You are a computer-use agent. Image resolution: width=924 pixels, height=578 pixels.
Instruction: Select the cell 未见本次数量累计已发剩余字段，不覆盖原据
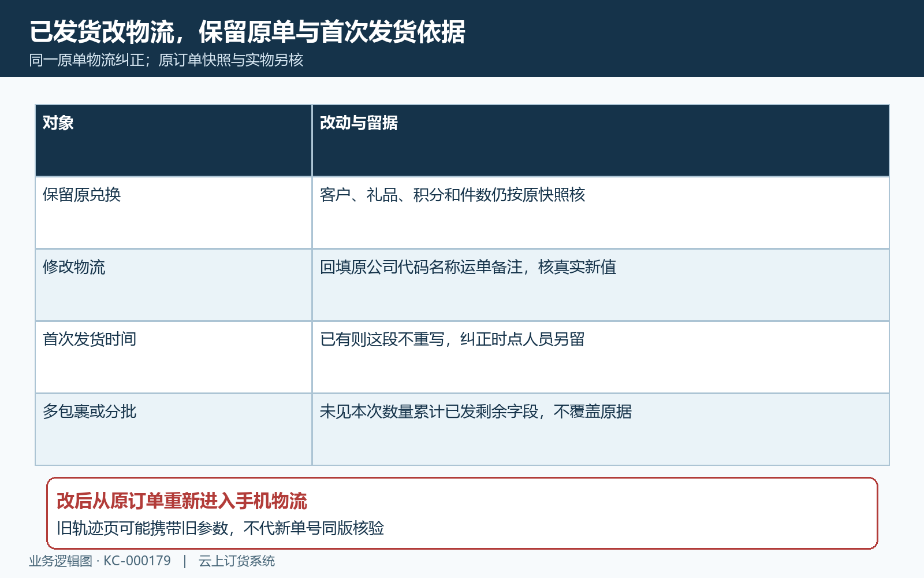point(601,429)
